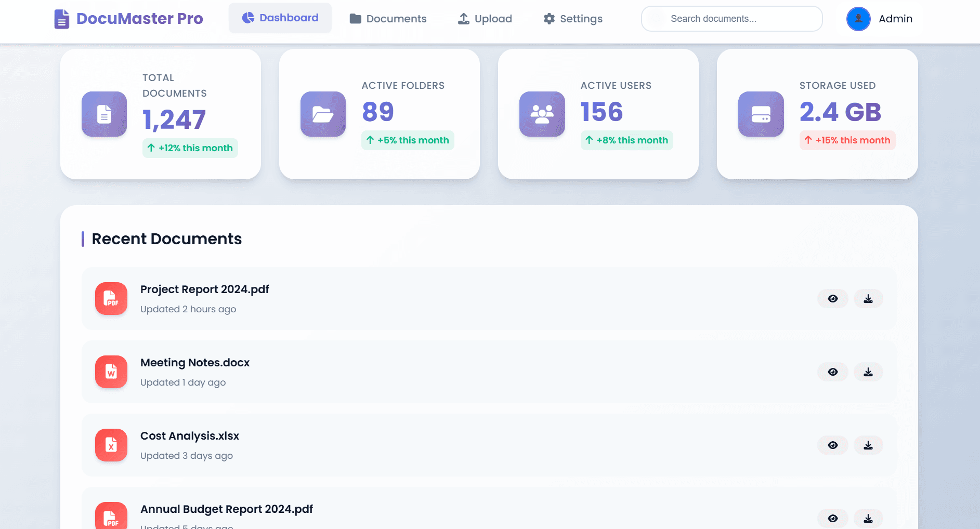Viewport: 980px width, 529px height.
Task: Click the +15% this month storage badge
Action: pyautogui.click(x=847, y=140)
